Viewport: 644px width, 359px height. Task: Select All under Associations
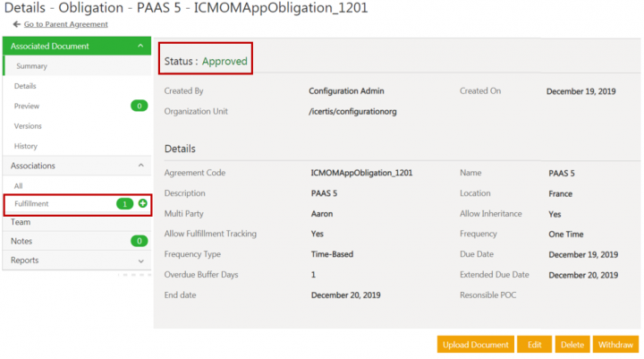coord(19,185)
